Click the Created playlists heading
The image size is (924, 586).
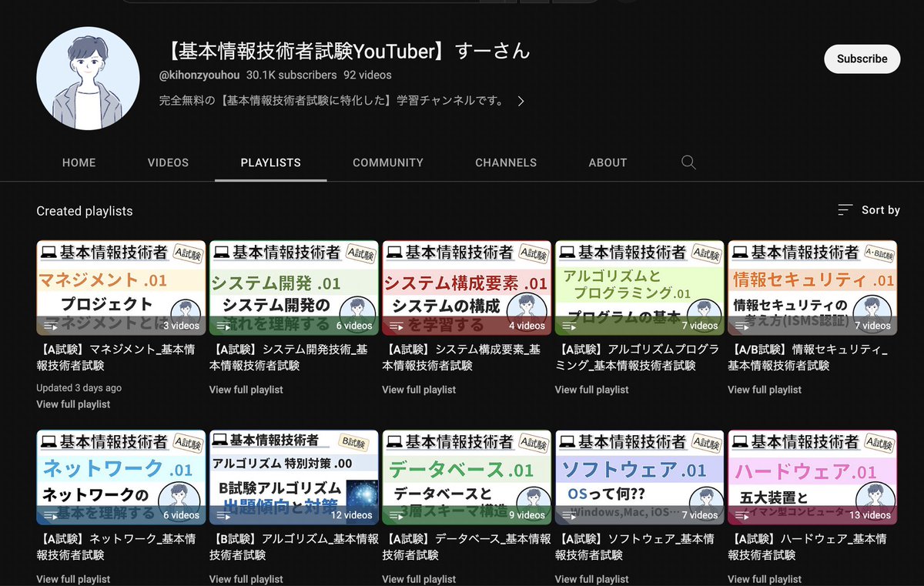pyautogui.click(x=85, y=211)
